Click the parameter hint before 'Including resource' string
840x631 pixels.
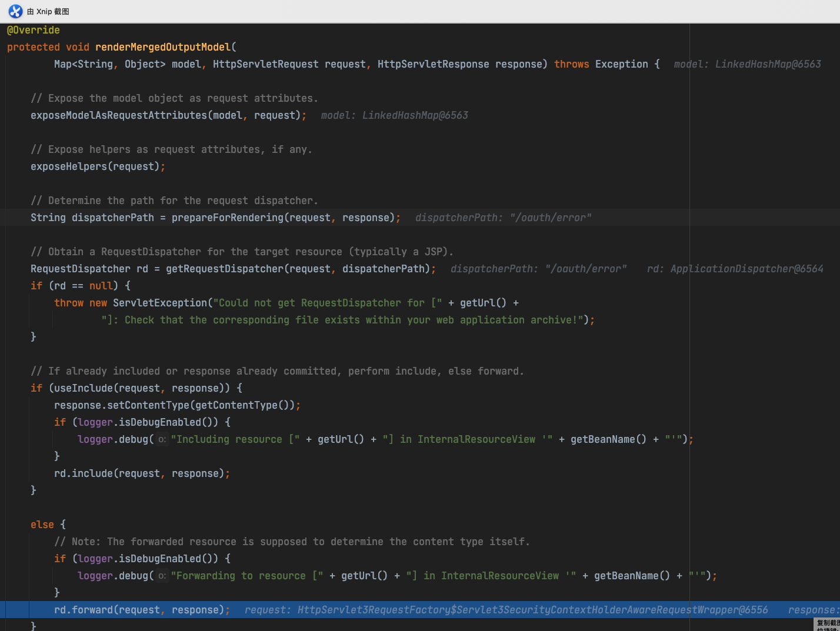162,439
